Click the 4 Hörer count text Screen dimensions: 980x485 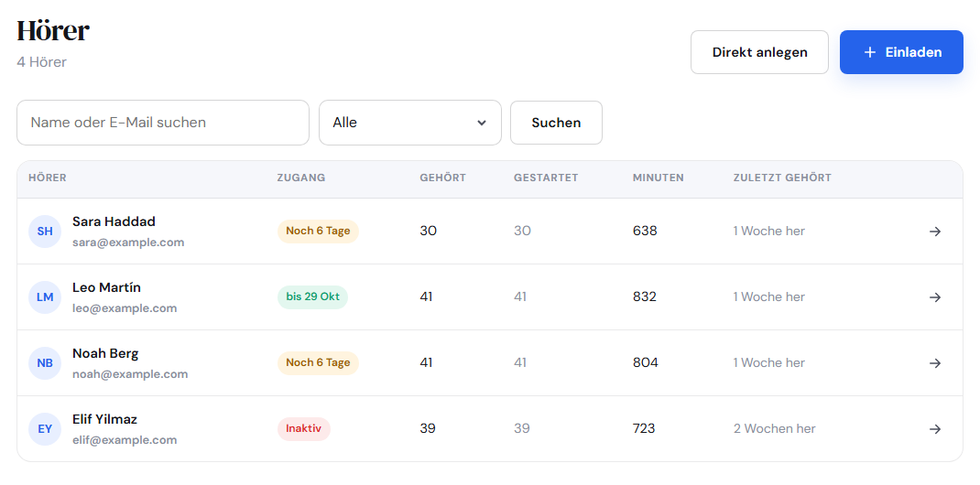[x=42, y=62]
